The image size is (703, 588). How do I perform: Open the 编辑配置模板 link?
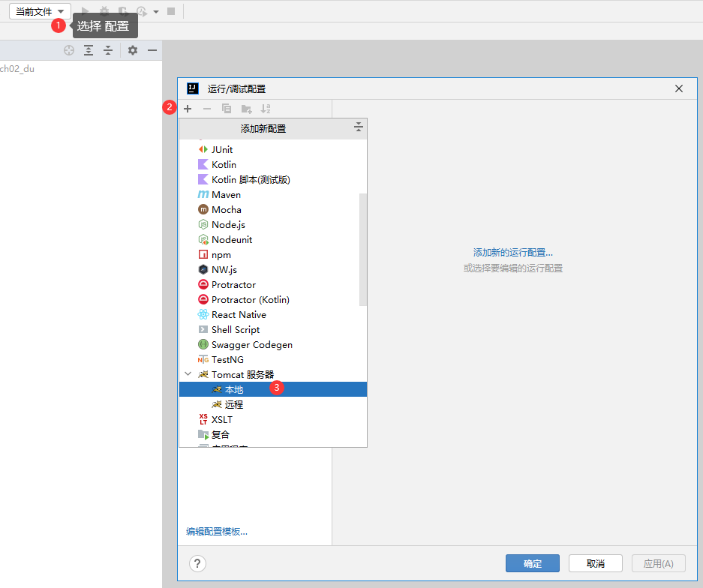point(217,532)
